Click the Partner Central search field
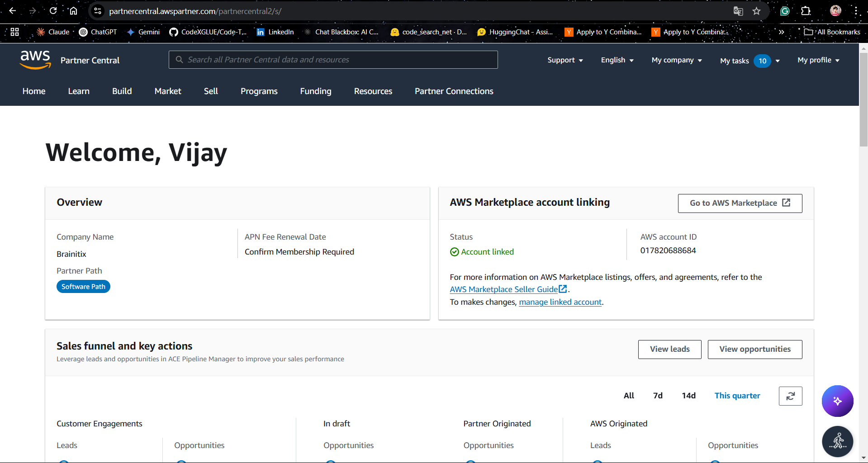This screenshot has width=868, height=463. click(333, 60)
